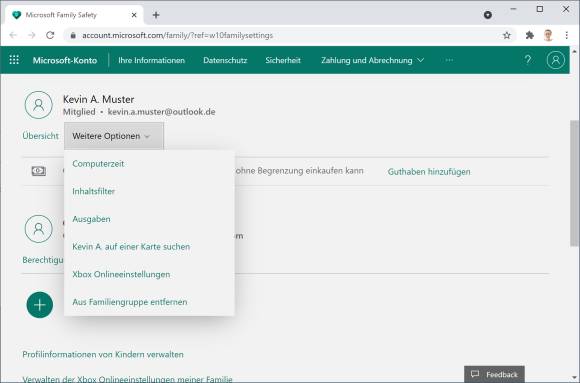Click the browser forward arrow
Image resolution: width=580 pixels, height=383 pixels.
pos(32,35)
